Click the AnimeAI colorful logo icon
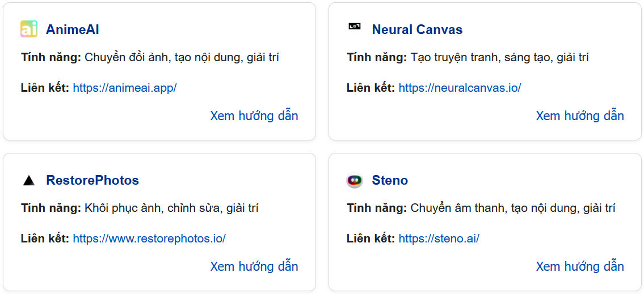This screenshot has width=644, height=294. pos(29,29)
